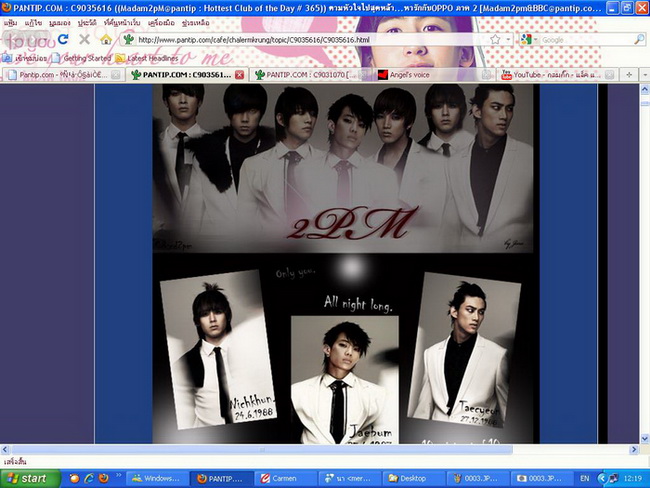
Task: Close the first Pantip.com tab
Action: pyautogui.click(x=116, y=75)
